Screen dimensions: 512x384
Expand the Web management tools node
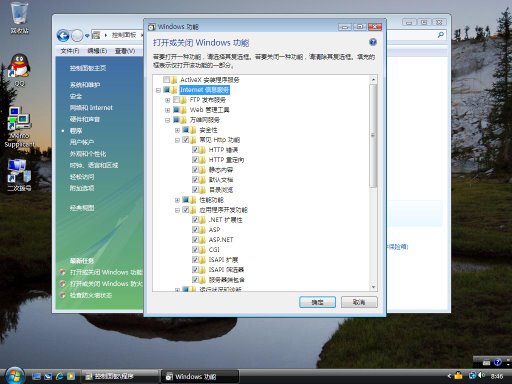168,110
